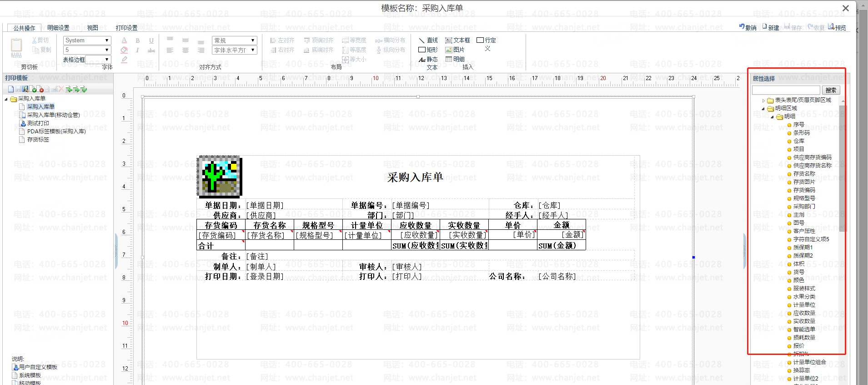
Task: Apply 纵向分布 vertical distribution
Action: pos(390,50)
